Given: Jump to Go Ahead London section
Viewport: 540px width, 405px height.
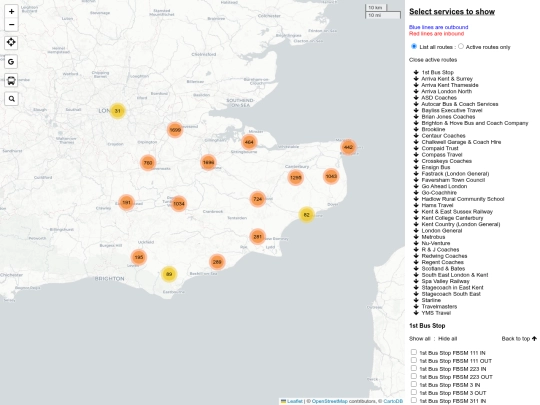Looking at the screenshot, I should click(444, 186).
